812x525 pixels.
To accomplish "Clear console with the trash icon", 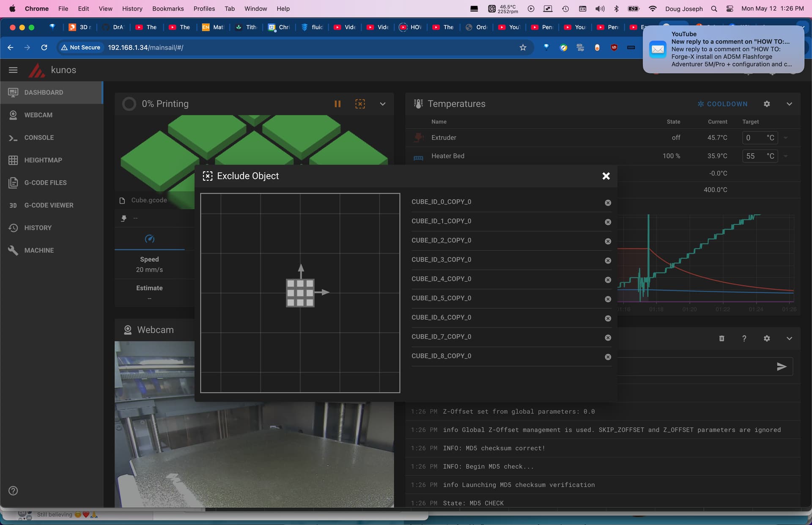I will click(x=721, y=338).
